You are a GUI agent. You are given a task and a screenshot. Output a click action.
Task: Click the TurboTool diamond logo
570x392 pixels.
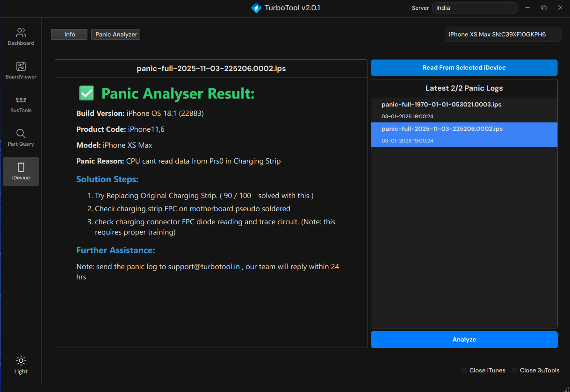tap(256, 7)
